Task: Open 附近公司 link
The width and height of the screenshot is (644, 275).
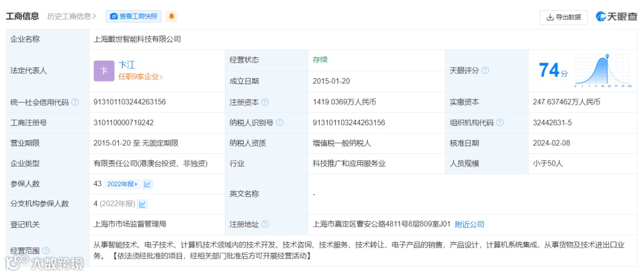Action: (x=469, y=224)
